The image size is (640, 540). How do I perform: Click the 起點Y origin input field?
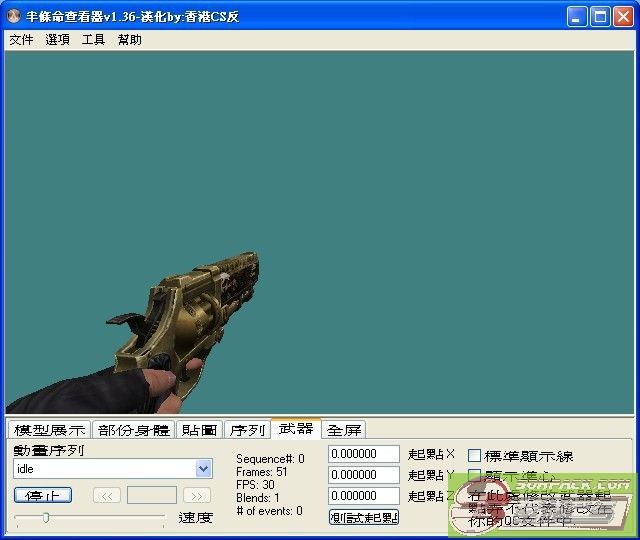pyautogui.click(x=364, y=475)
